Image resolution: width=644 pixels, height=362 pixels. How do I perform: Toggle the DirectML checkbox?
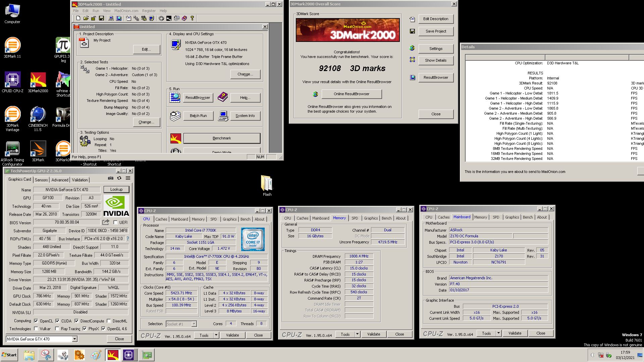[109, 321]
